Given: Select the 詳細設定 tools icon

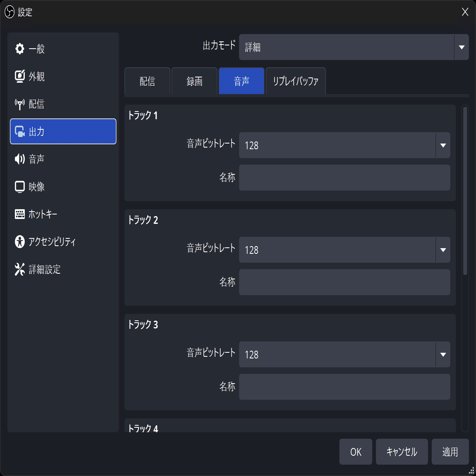Looking at the screenshot, I should pos(19,269).
